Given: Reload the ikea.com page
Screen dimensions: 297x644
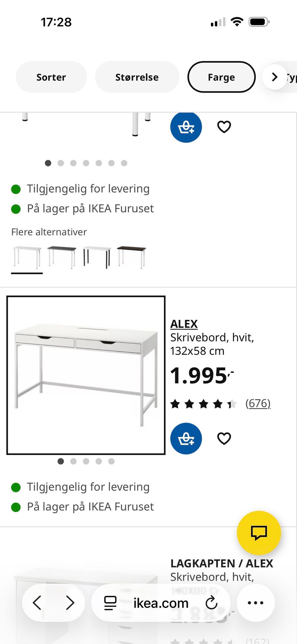Looking at the screenshot, I should tap(212, 603).
